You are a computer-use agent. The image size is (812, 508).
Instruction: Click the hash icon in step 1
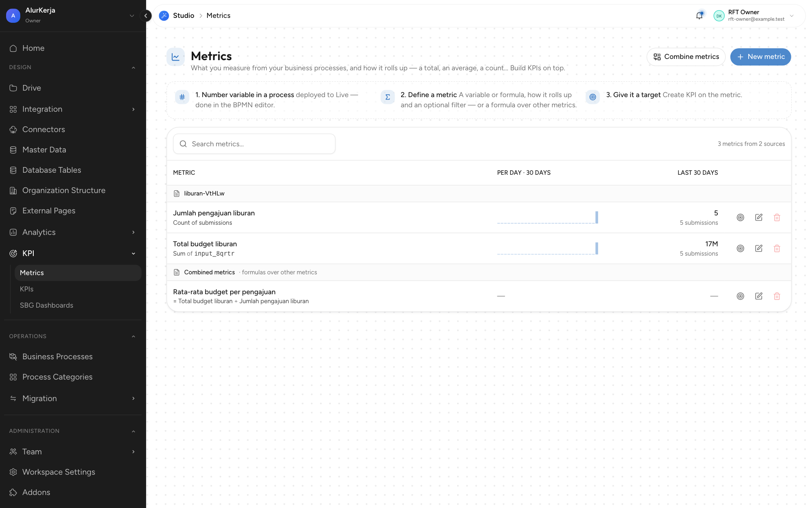(182, 97)
